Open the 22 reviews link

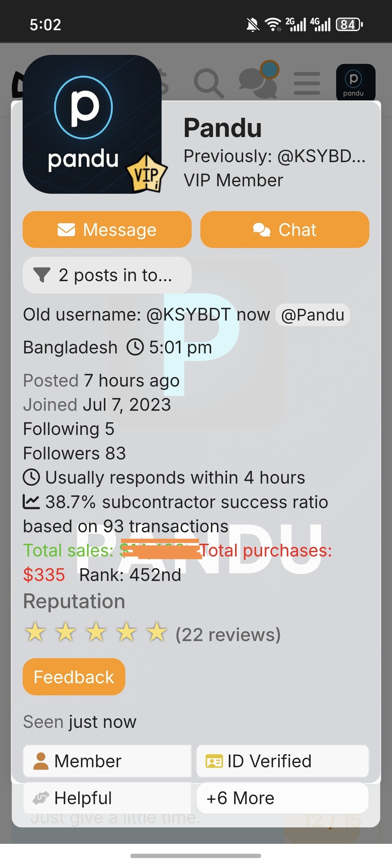click(228, 635)
